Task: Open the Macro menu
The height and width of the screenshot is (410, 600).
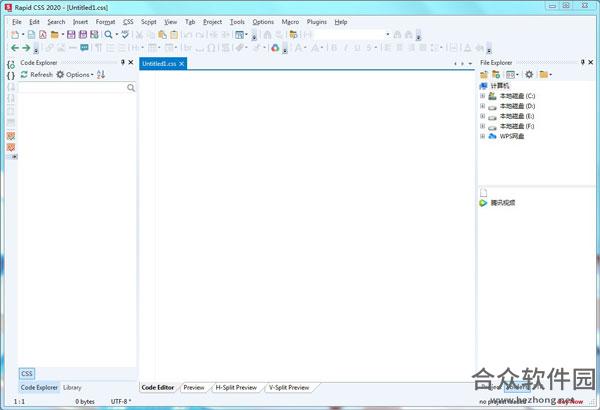Action: [290, 22]
